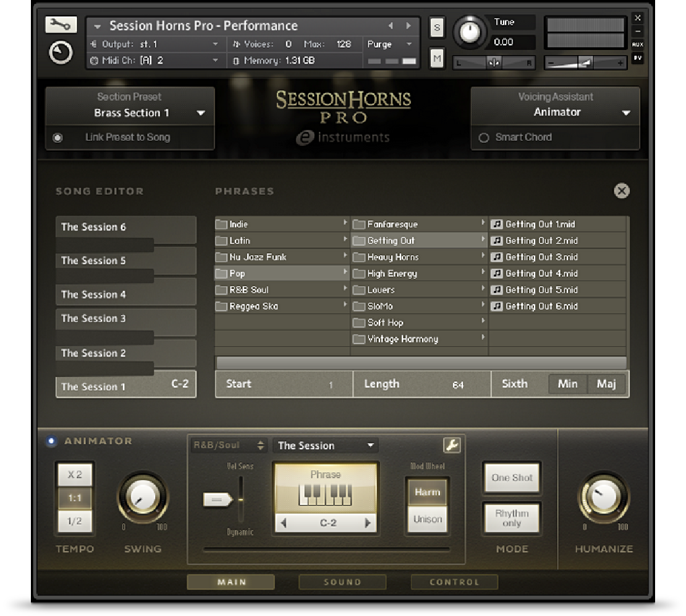686x616 pixels.
Task: Click the Start value field
Action: [284, 384]
